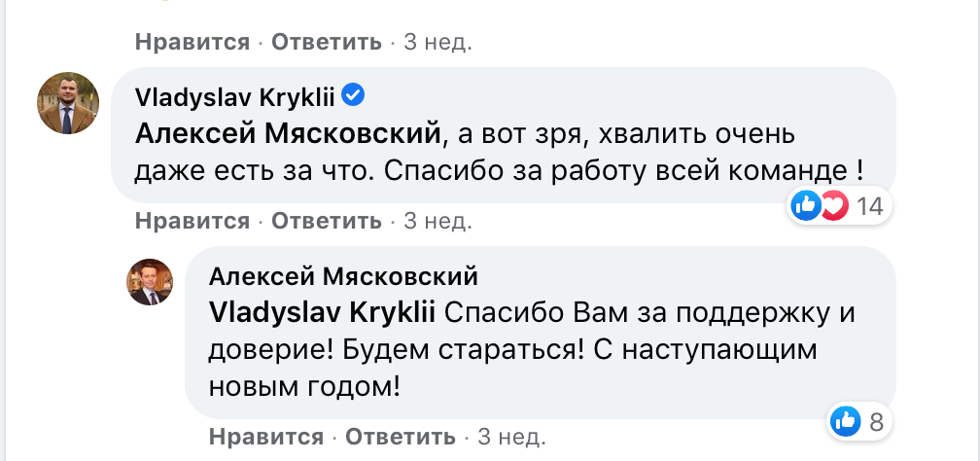980x461 pixels.
Task: Click the 3 нед. timestamp under Мясковский's reply
Action: (x=511, y=435)
